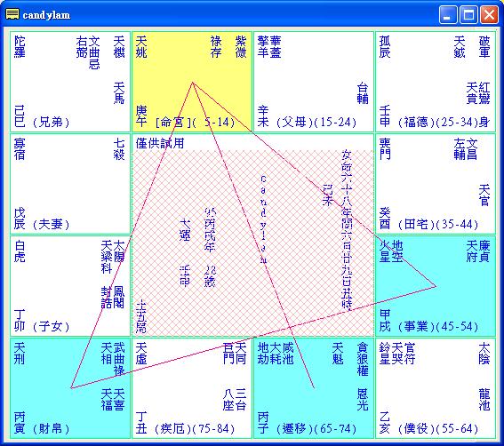Select the yellow 命宮 palace cell
The width and height of the screenshot is (504, 446).
[192, 82]
